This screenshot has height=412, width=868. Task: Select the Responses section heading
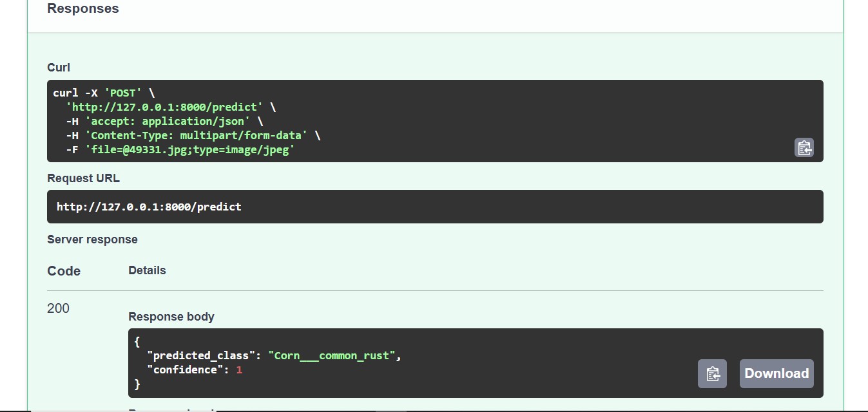(x=83, y=8)
